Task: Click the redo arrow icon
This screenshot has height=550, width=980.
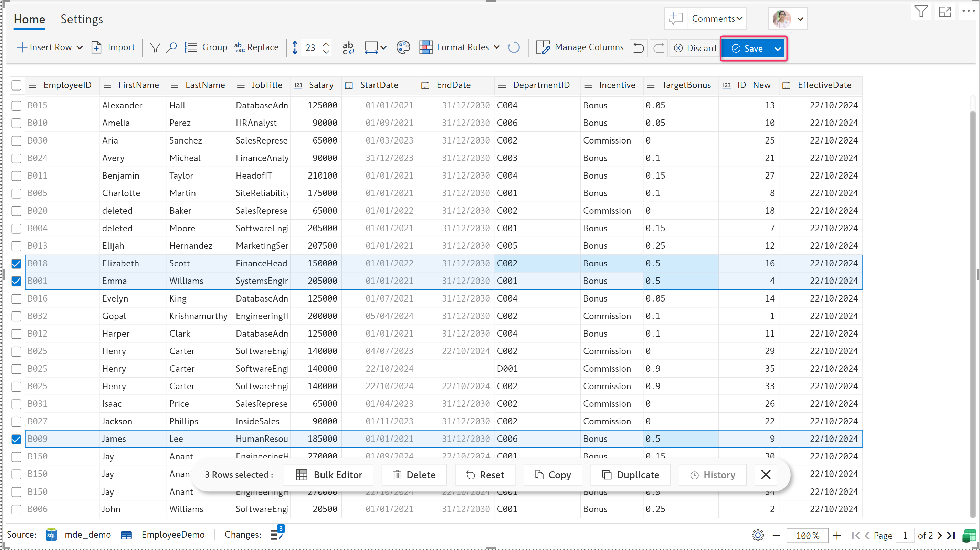Action: [658, 48]
